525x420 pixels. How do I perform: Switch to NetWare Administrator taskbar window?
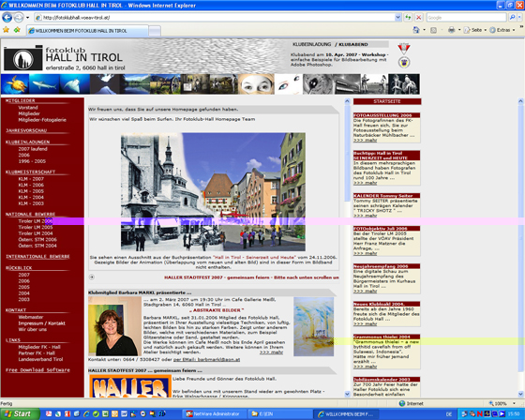215,414
